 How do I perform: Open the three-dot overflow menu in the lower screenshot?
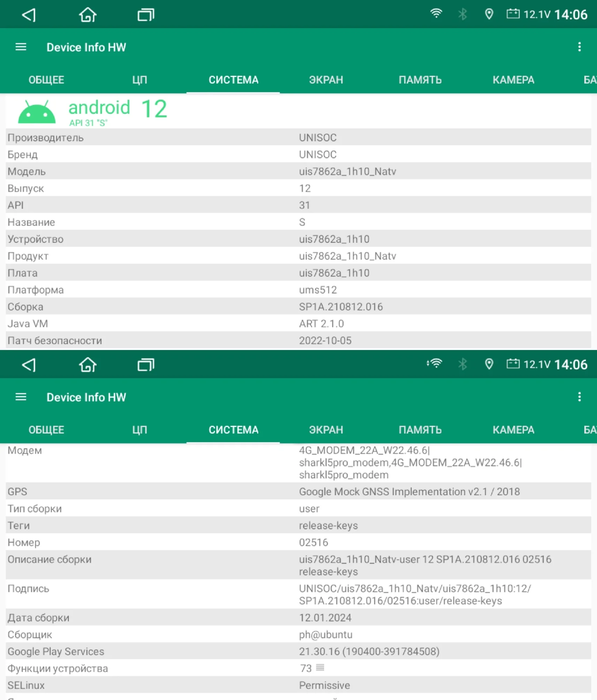point(580,397)
